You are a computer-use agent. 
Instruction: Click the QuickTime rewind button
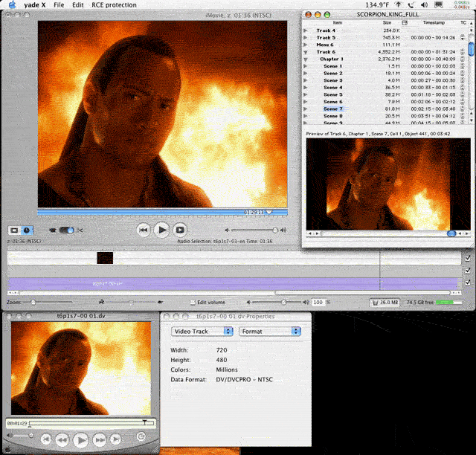tap(62, 439)
